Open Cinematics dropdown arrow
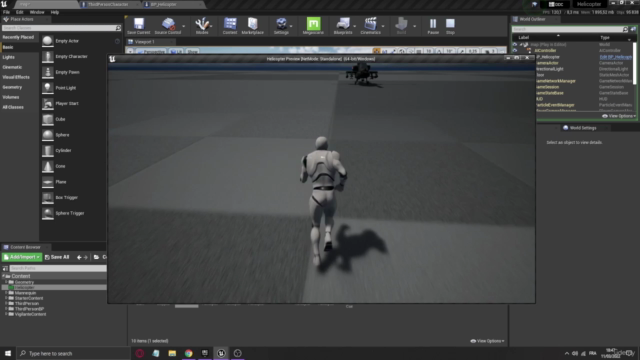 (x=383, y=26)
